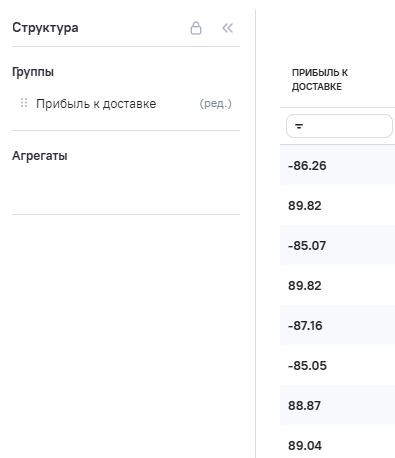Screen dimensions: 395x458
Task: Select the row with value 88.87
Action: point(337,405)
